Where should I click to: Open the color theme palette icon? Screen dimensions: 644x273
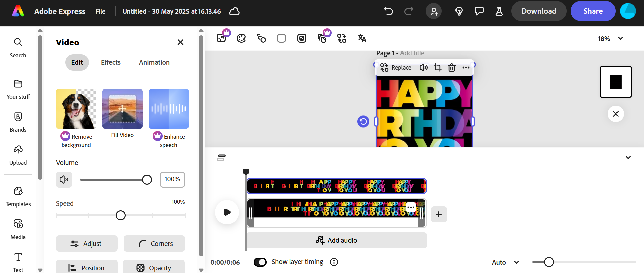pyautogui.click(x=241, y=38)
